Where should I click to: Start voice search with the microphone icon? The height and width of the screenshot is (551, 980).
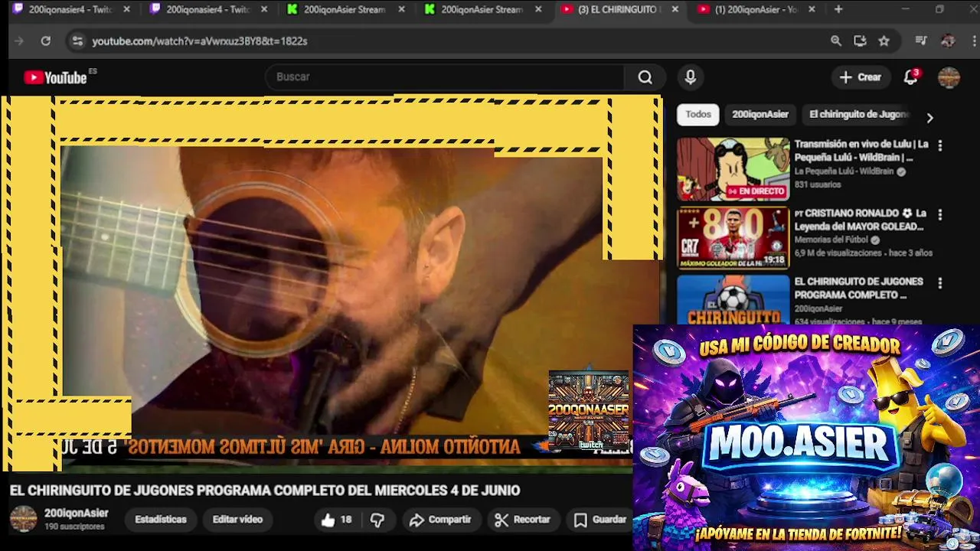(691, 77)
